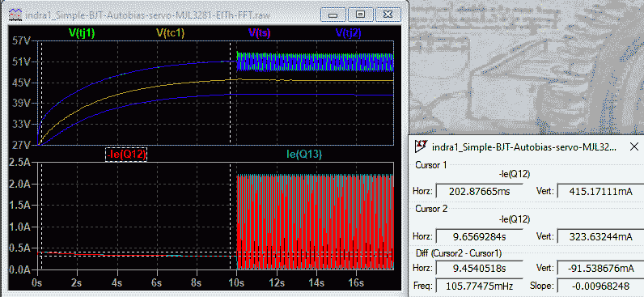644x297 pixels.
Task: Click the Diff (Cursor2 - Cursor1) heading
Action: coord(459,253)
